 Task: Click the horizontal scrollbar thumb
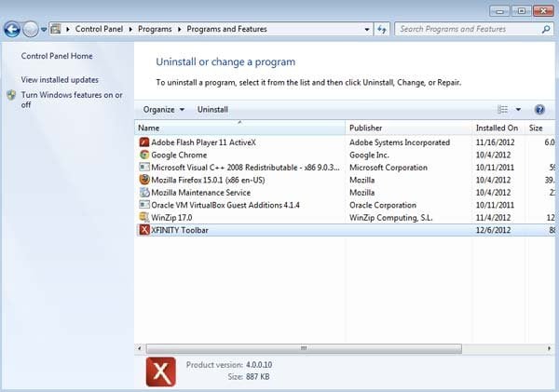coord(304,348)
